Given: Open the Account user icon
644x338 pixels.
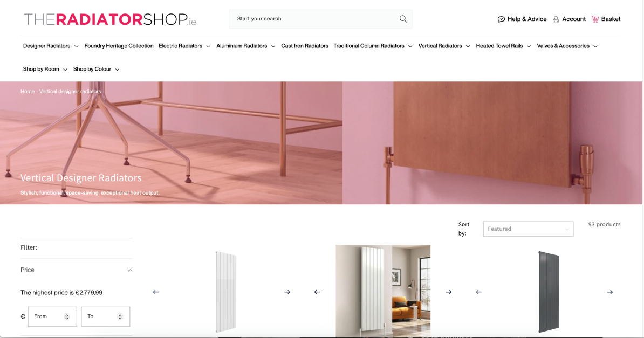Looking at the screenshot, I should (556, 19).
